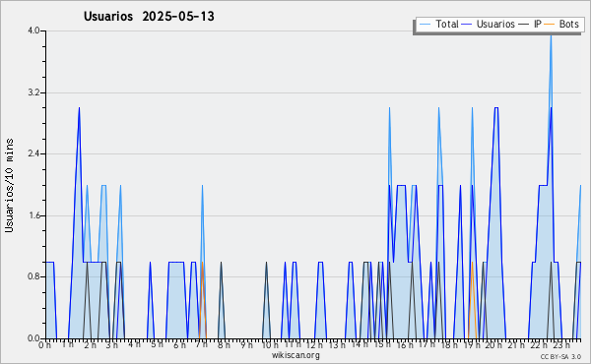Click the '4 h' x-axis label

[x=134, y=344]
